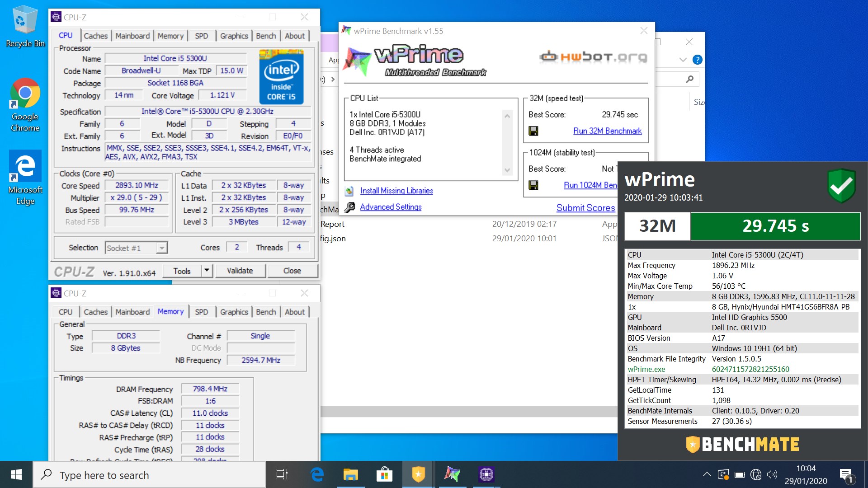The height and width of the screenshot is (488, 868).
Task: Click the green shield checkmark in BenchMate
Action: pos(842,186)
